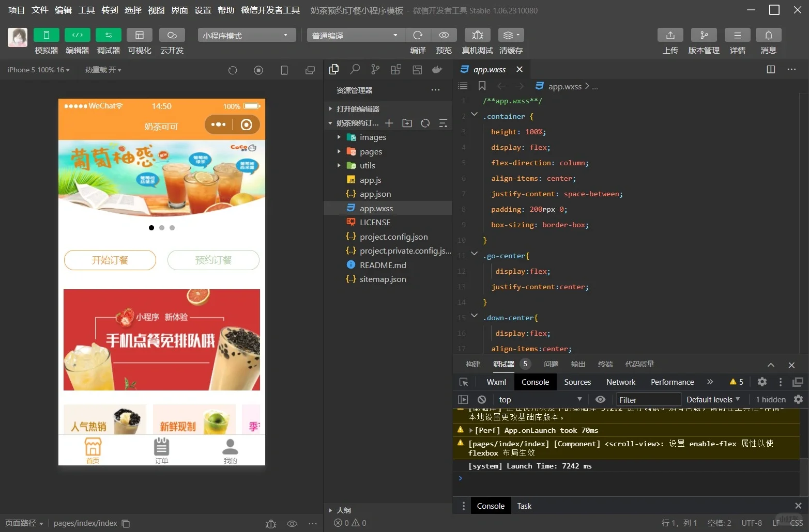
Task: Fold the .container CSS block
Action: (474, 114)
